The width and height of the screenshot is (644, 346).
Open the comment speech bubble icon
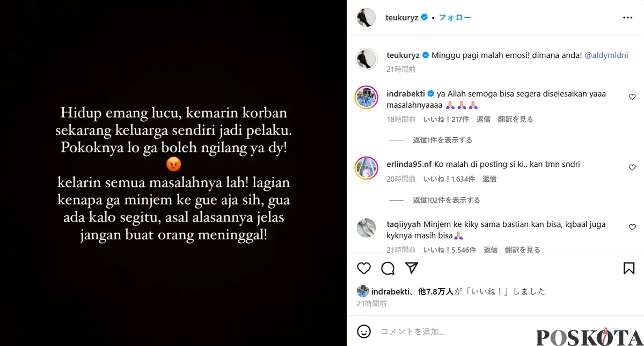[388, 268]
